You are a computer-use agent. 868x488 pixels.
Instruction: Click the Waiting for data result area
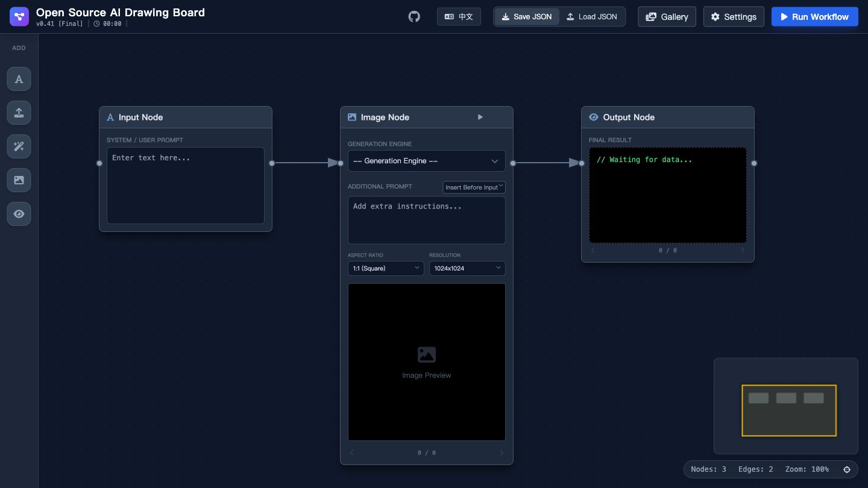(x=668, y=195)
